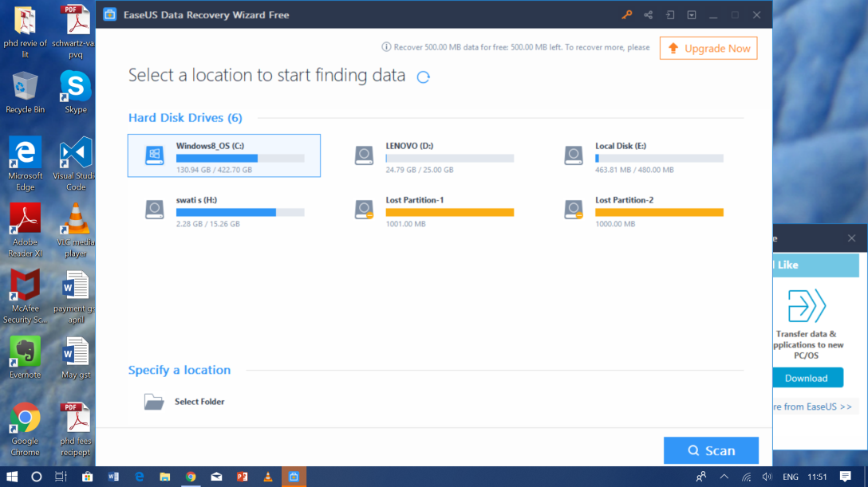This screenshot has height=487, width=868.
Task: Select the 'phd fees recipept' PDF file
Action: tap(76, 430)
